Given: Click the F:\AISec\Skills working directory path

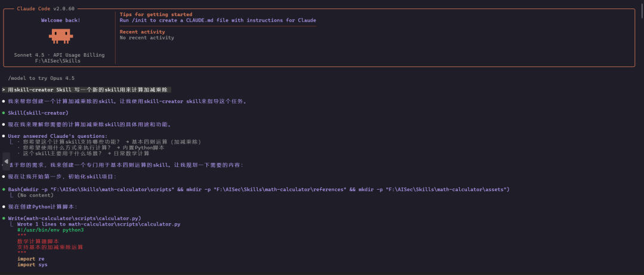Looking at the screenshot, I should (x=57, y=61).
